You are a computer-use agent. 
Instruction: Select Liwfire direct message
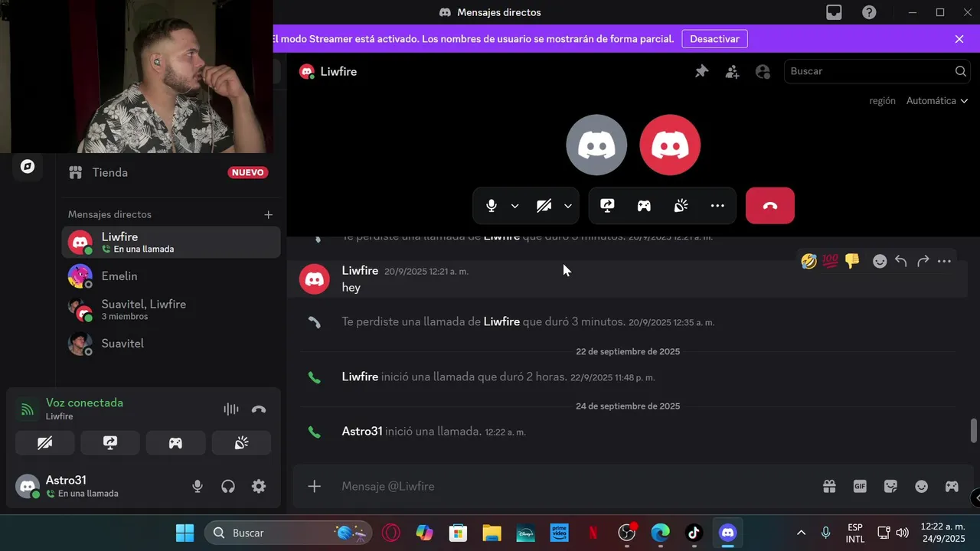(171, 242)
